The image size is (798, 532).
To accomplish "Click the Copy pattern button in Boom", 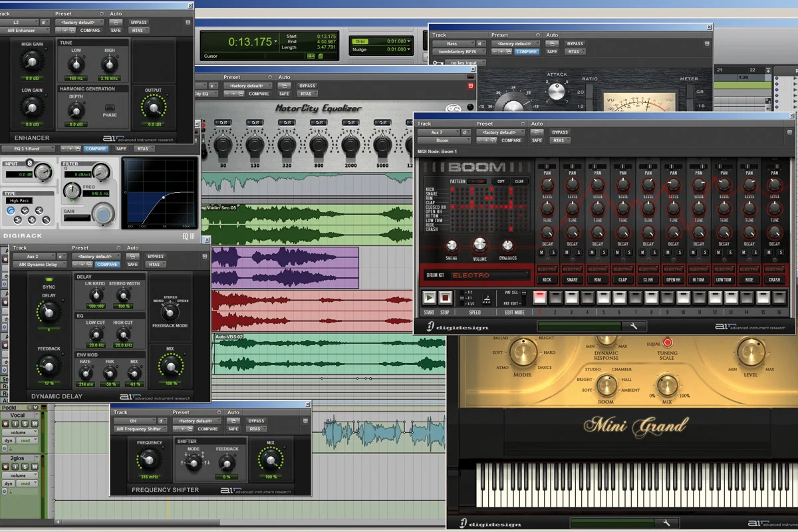I will pos(499,181).
